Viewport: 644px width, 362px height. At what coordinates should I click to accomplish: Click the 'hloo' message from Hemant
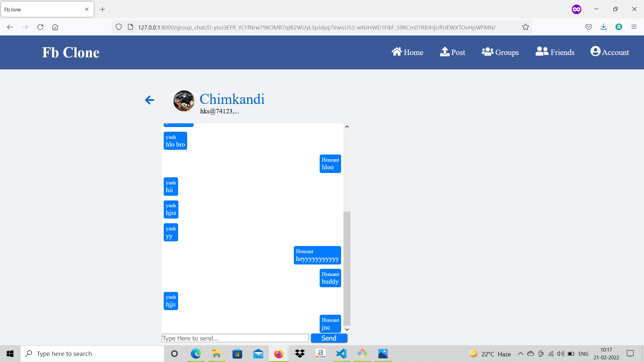pyautogui.click(x=330, y=164)
